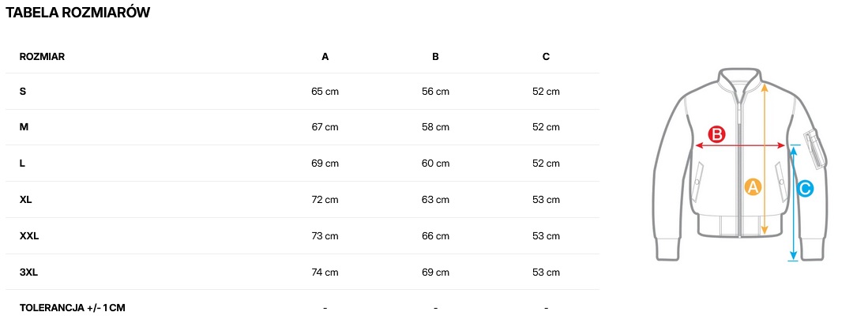This screenshot has height=327, width=868.
Task: Click column header B in table
Action: point(435,57)
